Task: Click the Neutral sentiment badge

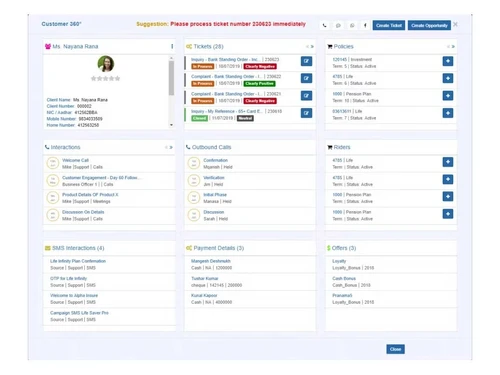Action: pos(245,118)
